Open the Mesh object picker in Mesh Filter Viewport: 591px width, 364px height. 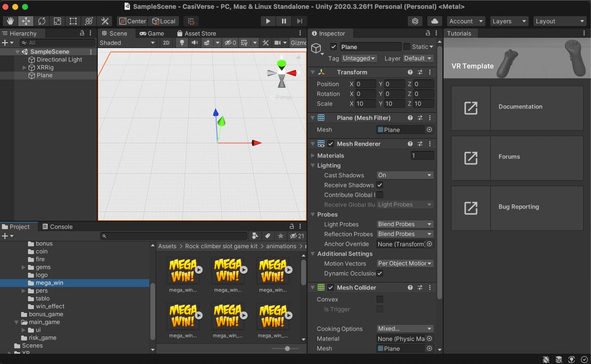pyautogui.click(x=429, y=130)
